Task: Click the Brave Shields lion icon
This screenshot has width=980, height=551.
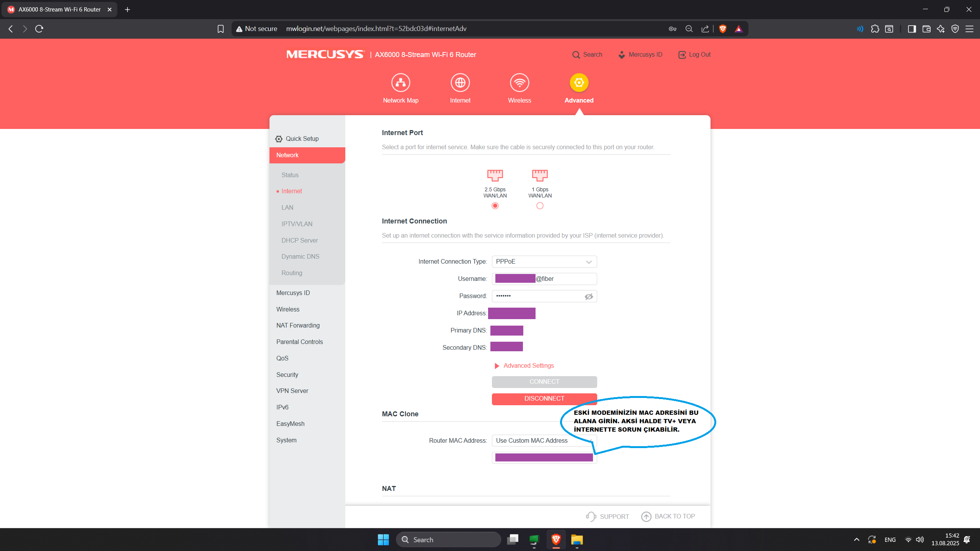Action: pos(723,29)
